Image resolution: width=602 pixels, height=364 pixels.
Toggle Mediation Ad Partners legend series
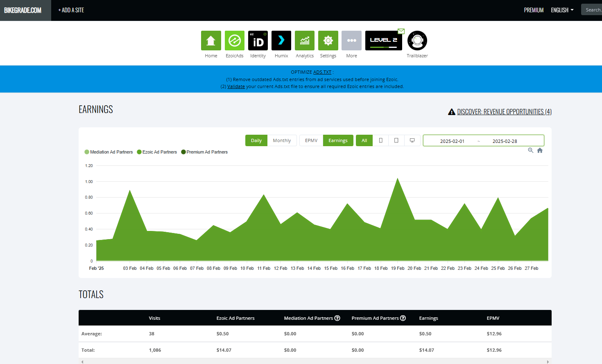coord(109,152)
